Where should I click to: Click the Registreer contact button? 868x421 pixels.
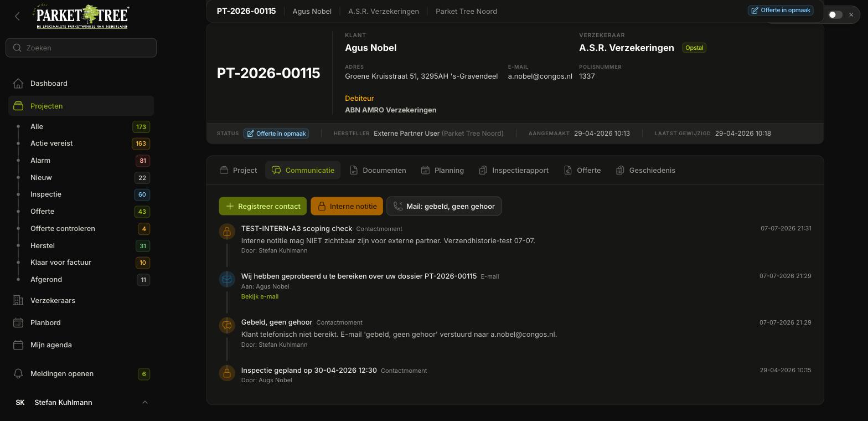point(263,206)
